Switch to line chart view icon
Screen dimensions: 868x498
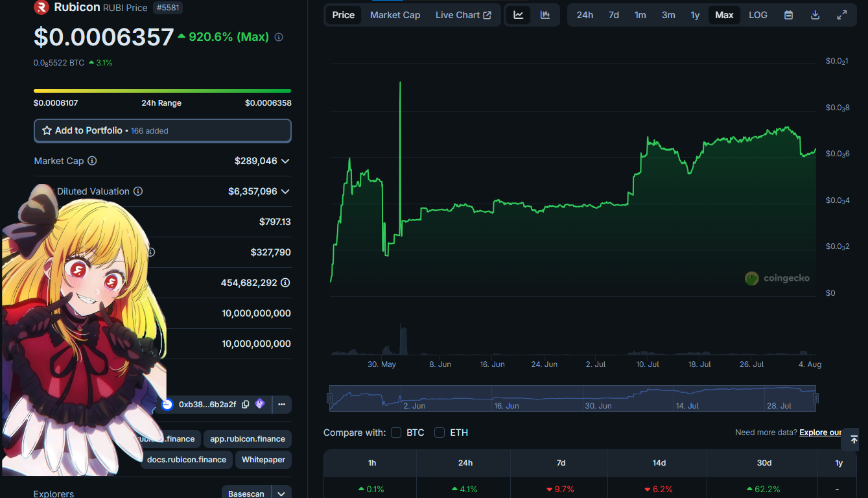coord(519,15)
